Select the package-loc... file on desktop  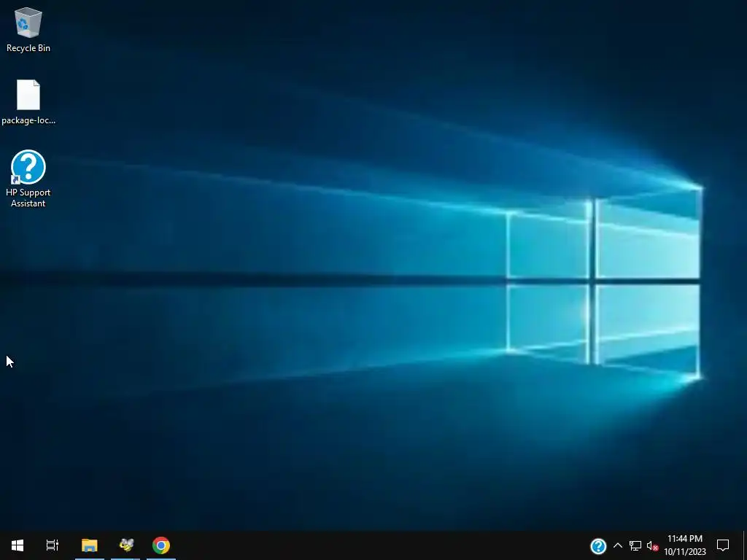click(28, 102)
